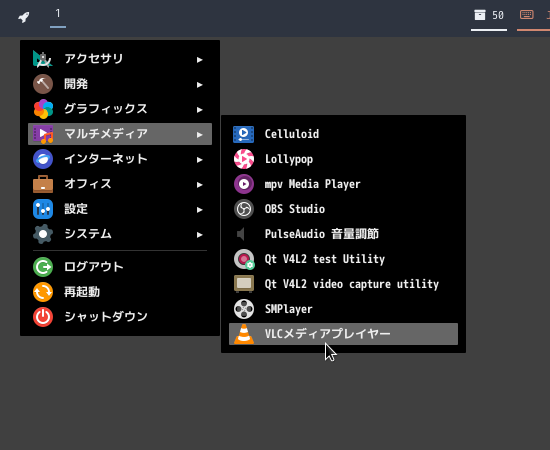Expand 設定 submenu arrow
Image resolution: width=550 pixels, height=450 pixels.
coord(200,210)
